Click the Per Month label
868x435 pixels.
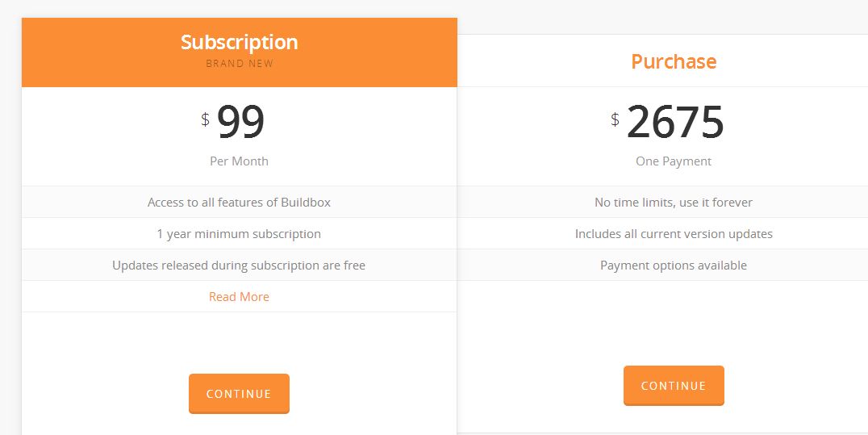click(x=239, y=161)
